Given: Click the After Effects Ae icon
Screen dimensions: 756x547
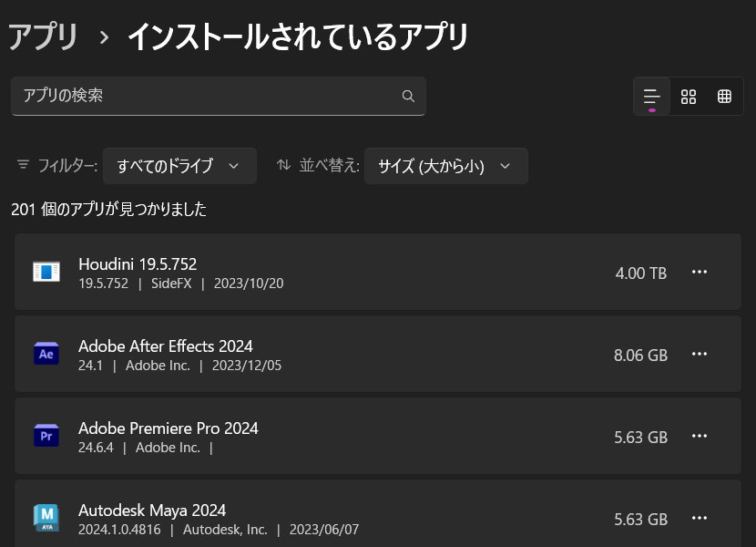Looking at the screenshot, I should (46, 354).
